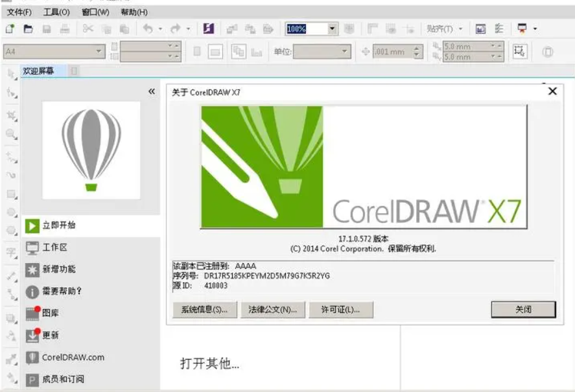Click the Copy icon in standard toolbar
The image size is (575, 392).
tap(106, 29)
